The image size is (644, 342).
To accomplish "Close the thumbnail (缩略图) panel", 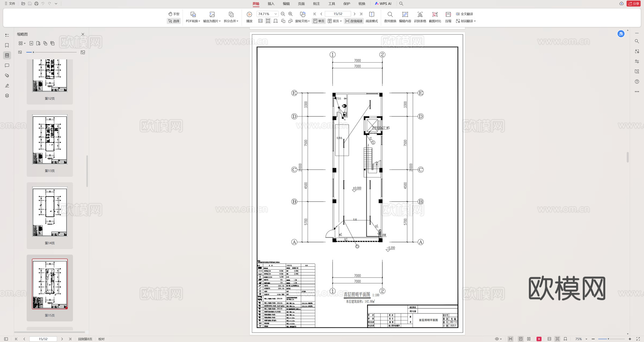I will [83, 34].
